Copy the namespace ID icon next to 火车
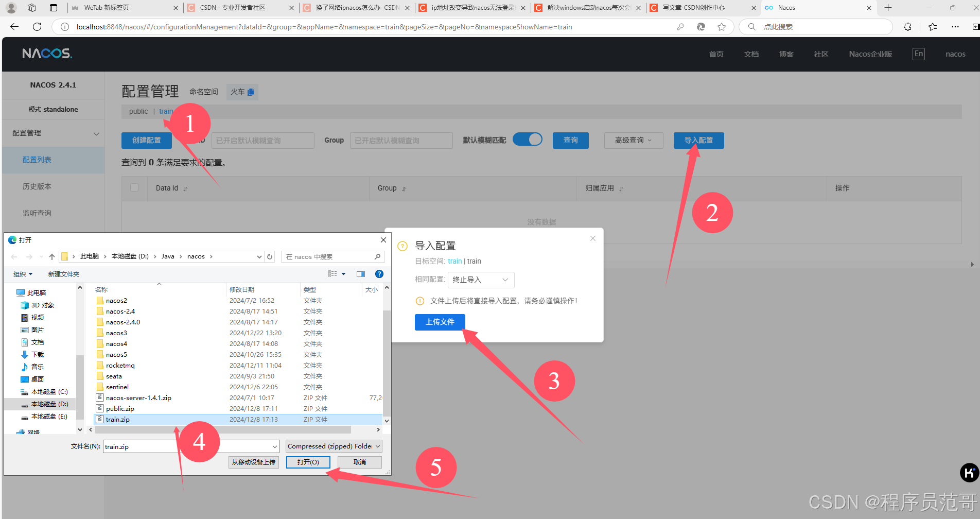The height and width of the screenshot is (519, 980). click(251, 92)
